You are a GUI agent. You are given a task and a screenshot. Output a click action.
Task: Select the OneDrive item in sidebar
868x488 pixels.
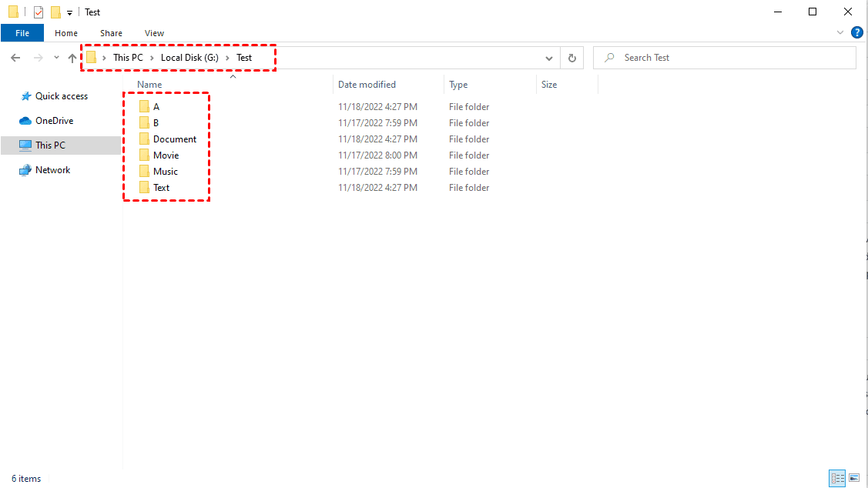[x=52, y=120]
